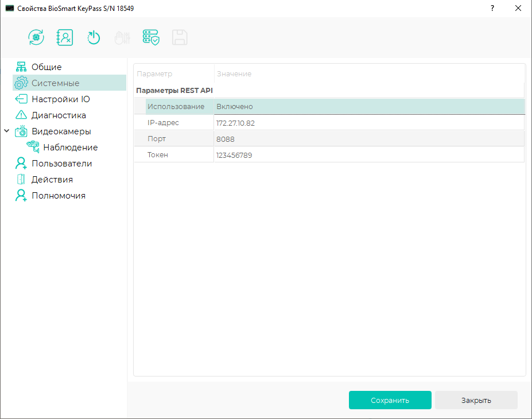
Task: Click the surveillance camera icon beside Наблюдение
Action: point(33,148)
